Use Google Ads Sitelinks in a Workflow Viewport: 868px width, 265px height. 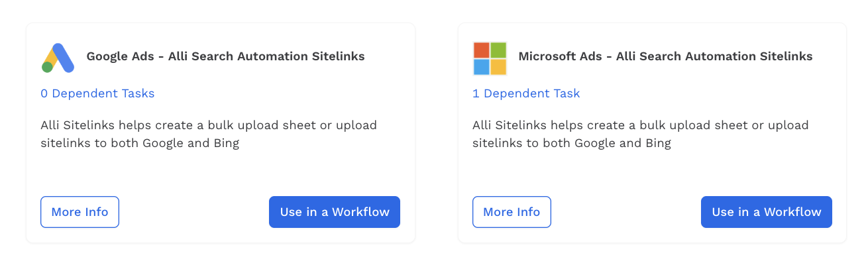pyautogui.click(x=335, y=212)
